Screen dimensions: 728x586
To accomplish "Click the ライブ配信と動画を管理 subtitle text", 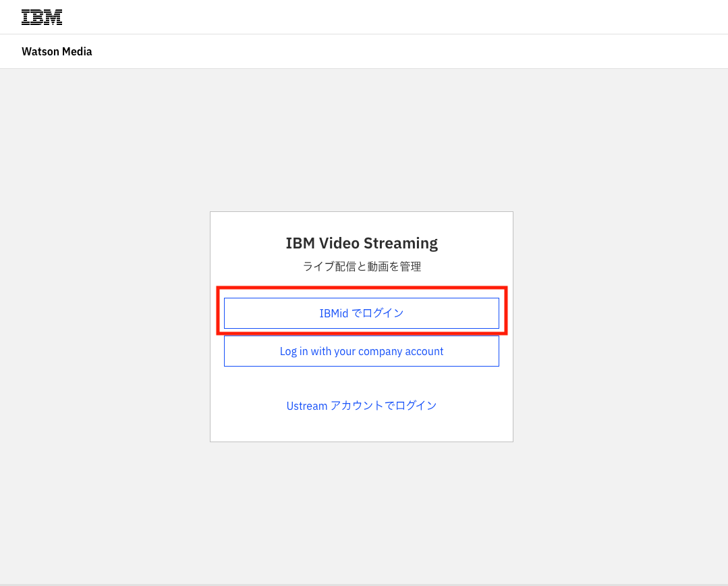I will point(362,267).
